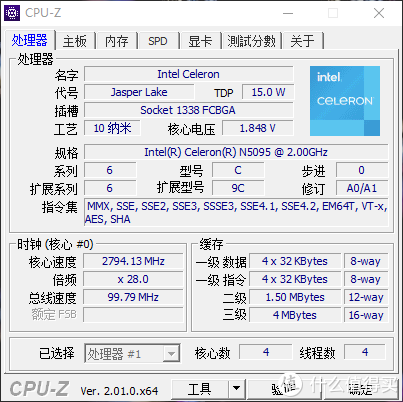Open the 处理器 #1 selection dropdown
The image size is (403, 402).
tap(132, 353)
